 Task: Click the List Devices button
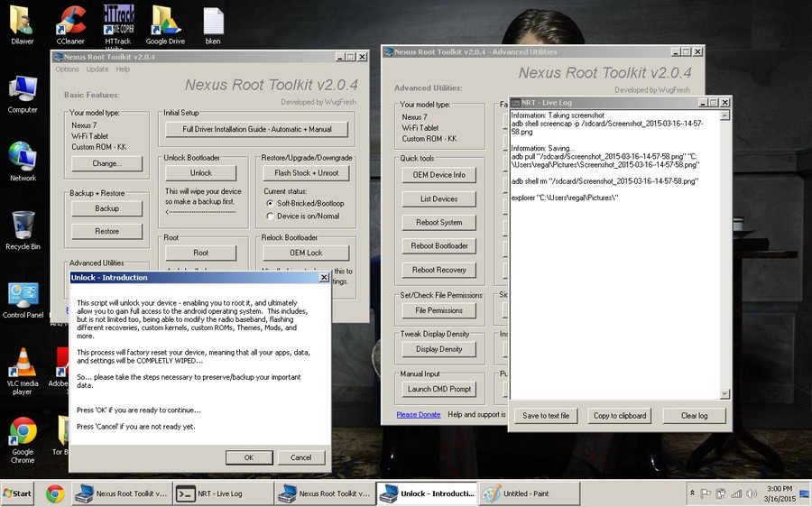click(438, 198)
